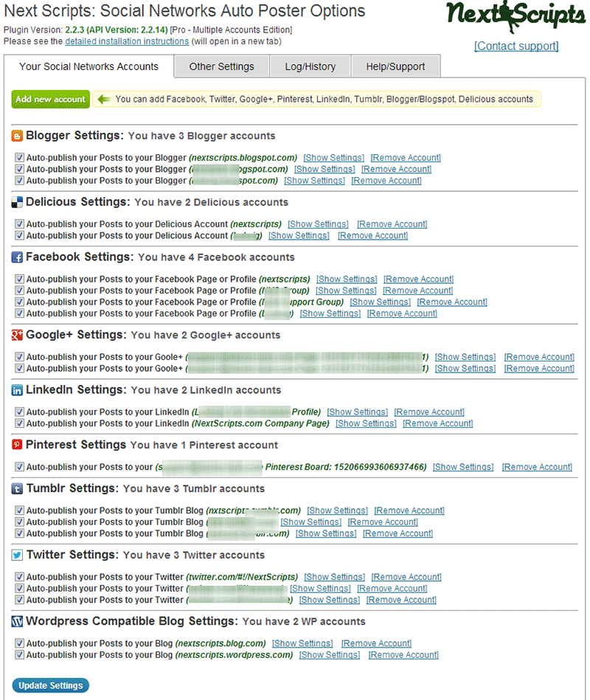The height and width of the screenshot is (700, 590).
Task: Uncheck auto-publish for nextscripts.blogspot.com Blogger
Action: click(19, 157)
